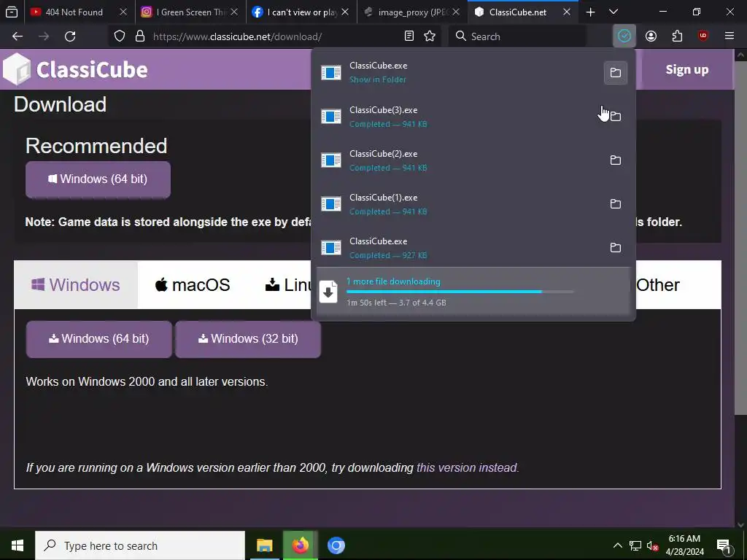Switch to the 404 Not Found tab
Screen dimensions: 747x560
(x=74, y=12)
